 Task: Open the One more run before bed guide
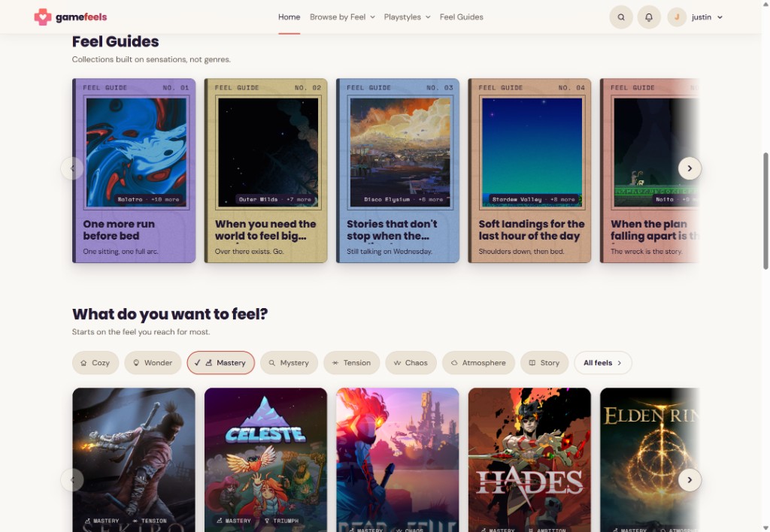tap(134, 171)
